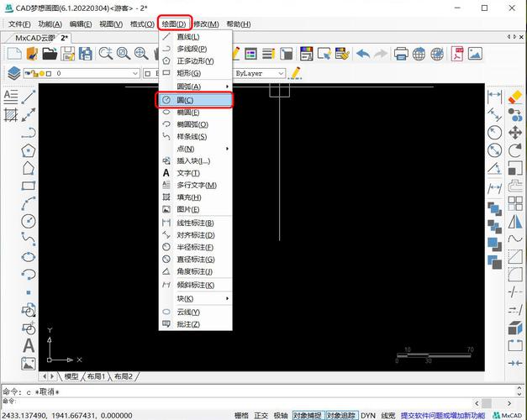Select the polygon tool in left toolbar
527x420 pixels.
pos(29,151)
